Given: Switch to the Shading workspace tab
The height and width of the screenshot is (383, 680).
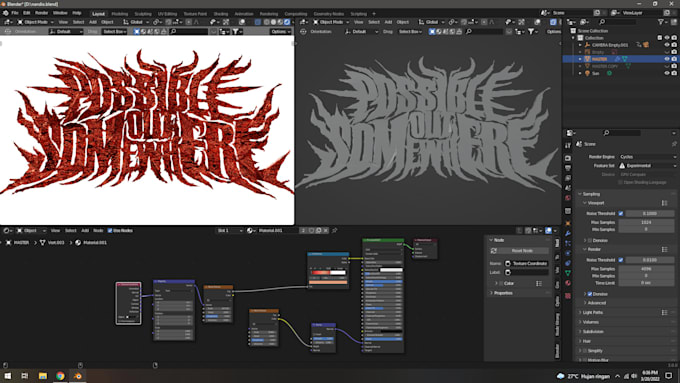Looking at the screenshot, I should 221,13.
